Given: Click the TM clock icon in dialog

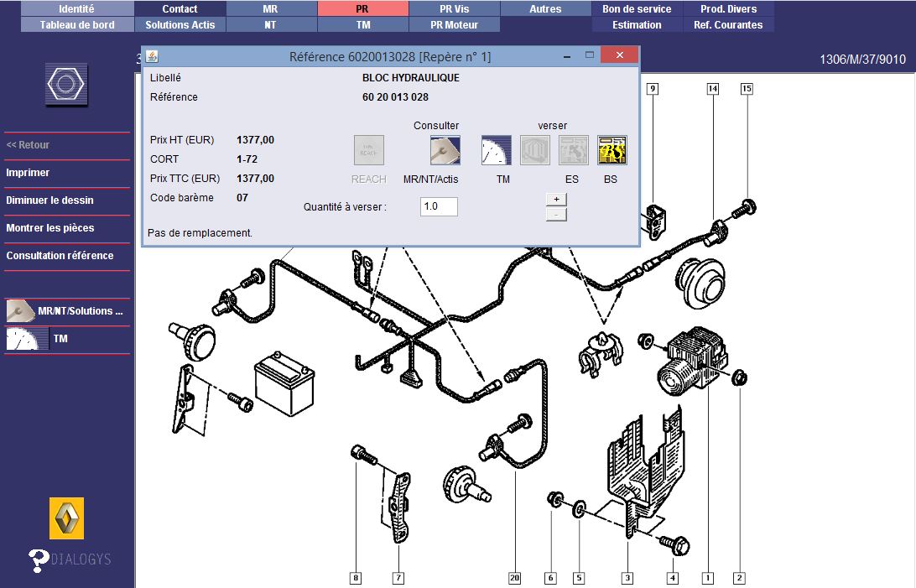Looking at the screenshot, I should click(496, 151).
